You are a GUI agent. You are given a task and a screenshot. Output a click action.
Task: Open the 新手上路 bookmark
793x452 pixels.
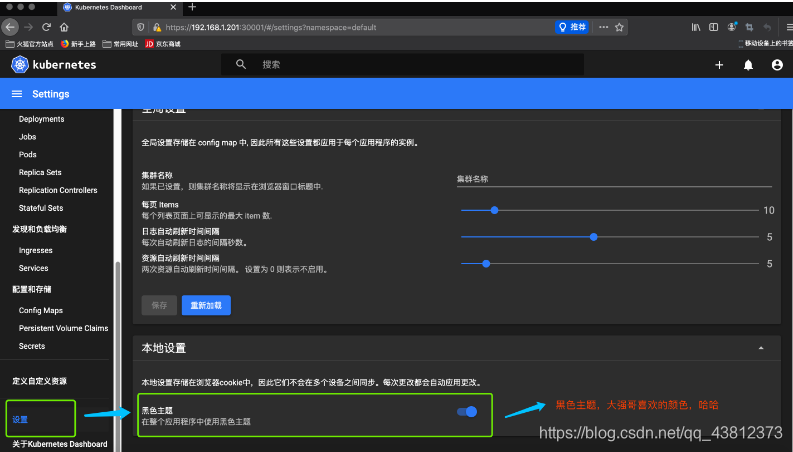tap(78, 44)
